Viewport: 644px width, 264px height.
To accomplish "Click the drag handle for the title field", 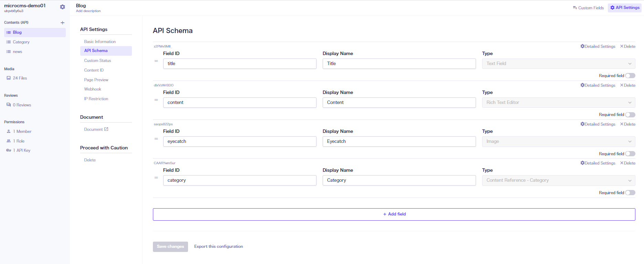I will coord(156,61).
